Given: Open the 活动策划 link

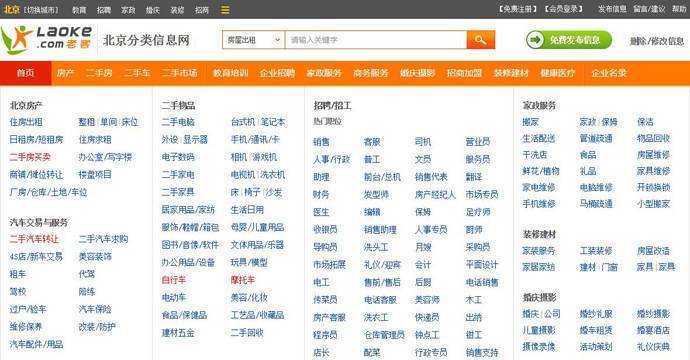Looking at the screenshot, I should pos(596,346).
